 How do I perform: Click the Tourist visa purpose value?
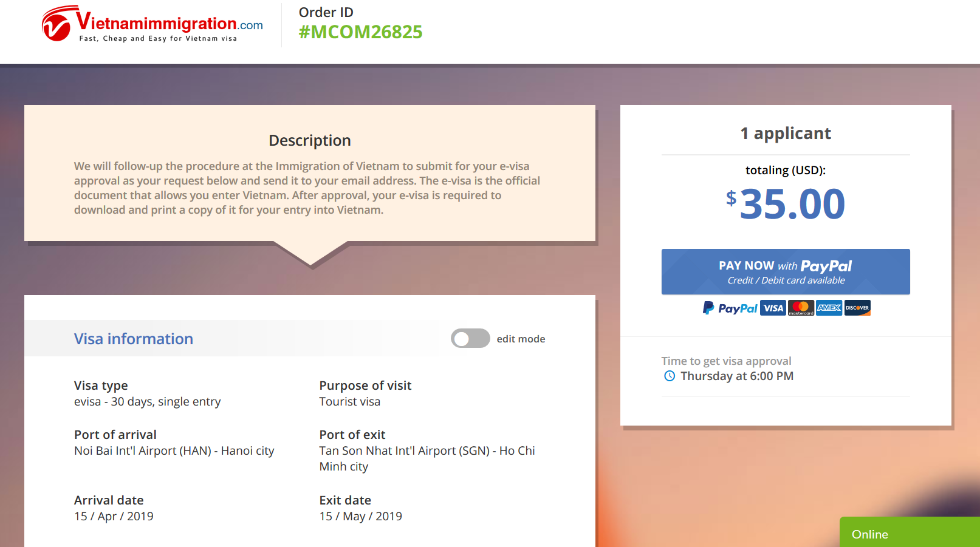point(350,402)
